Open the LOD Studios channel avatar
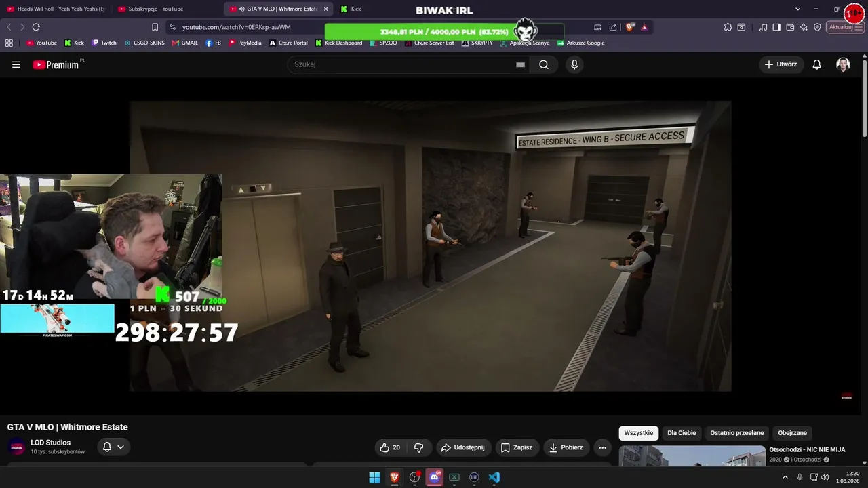 tap(17, 447)
